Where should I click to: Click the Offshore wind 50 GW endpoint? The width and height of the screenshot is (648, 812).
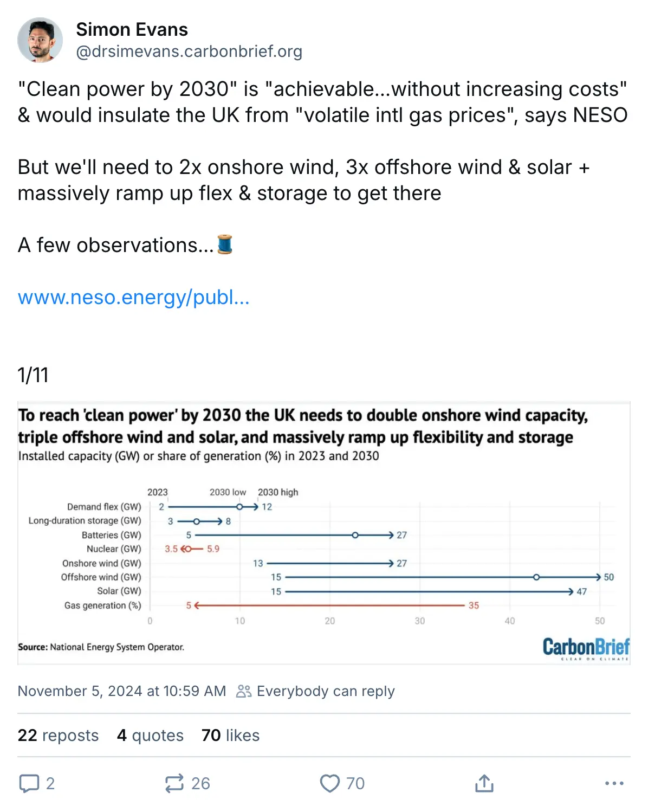pyautogui.click(x=598, y=577)
